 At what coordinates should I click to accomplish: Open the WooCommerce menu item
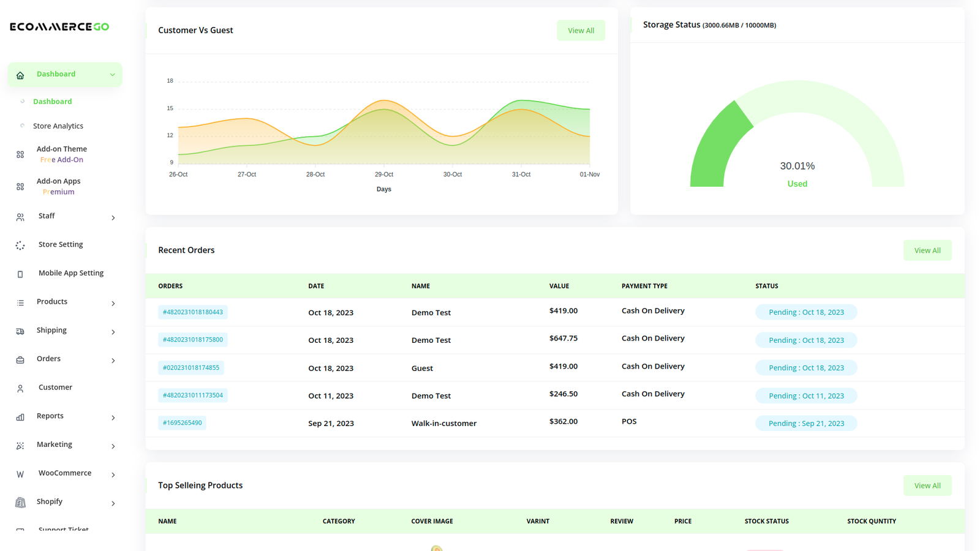point(65,473)
